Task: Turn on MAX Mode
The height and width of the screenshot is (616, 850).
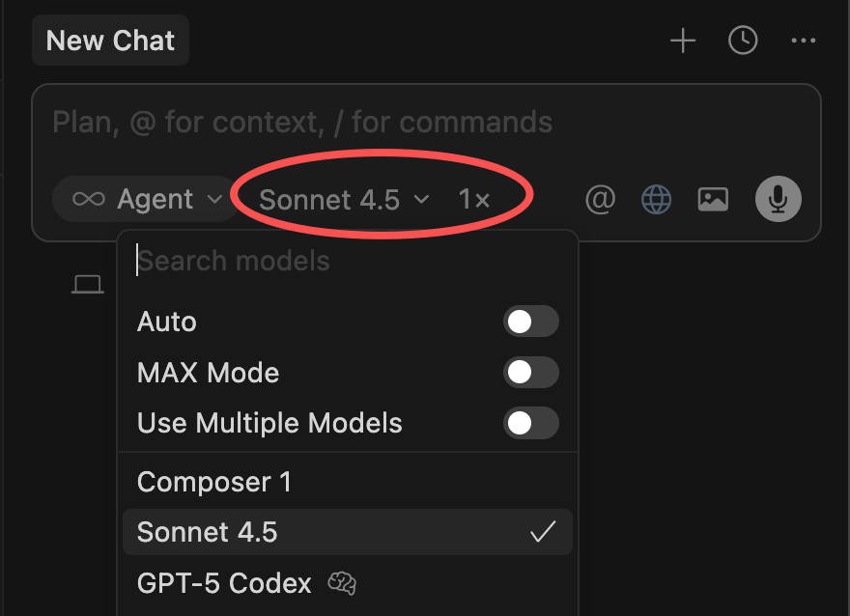Action: click(x=531, y=373)
